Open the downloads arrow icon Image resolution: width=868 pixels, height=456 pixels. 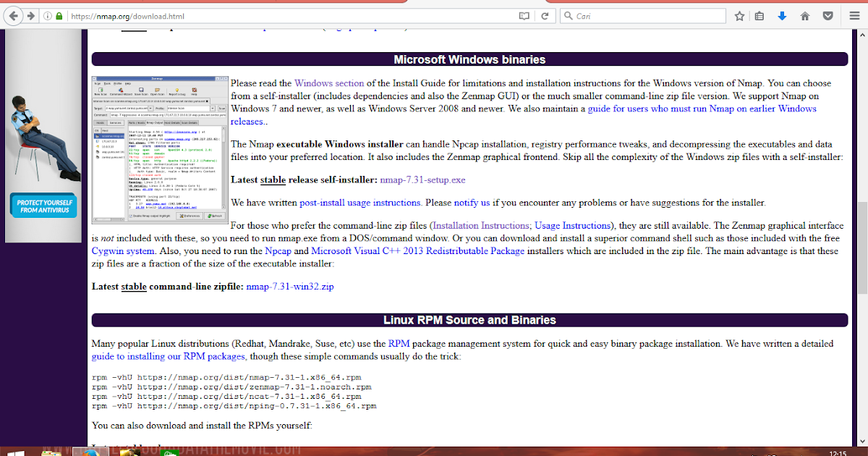coord(782,15)
